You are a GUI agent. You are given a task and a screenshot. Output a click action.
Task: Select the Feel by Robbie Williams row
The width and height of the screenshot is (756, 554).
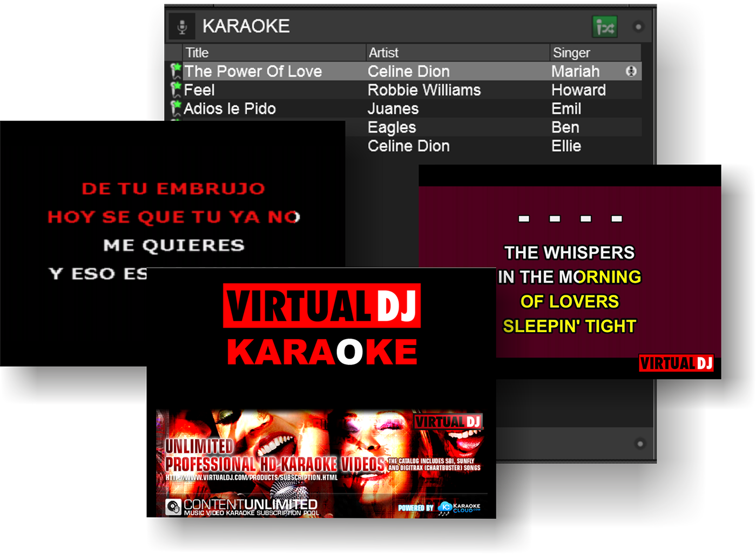point(378,90)
